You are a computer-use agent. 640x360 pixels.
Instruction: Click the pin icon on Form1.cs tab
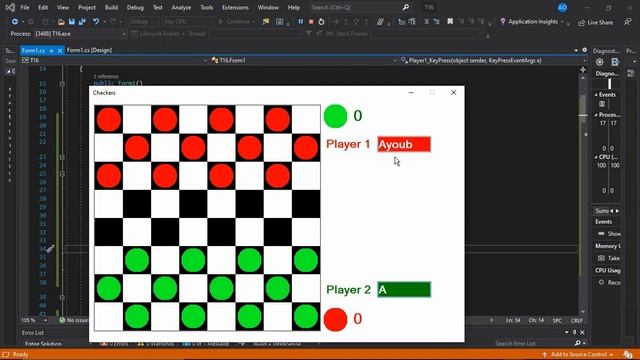[51, 51]
